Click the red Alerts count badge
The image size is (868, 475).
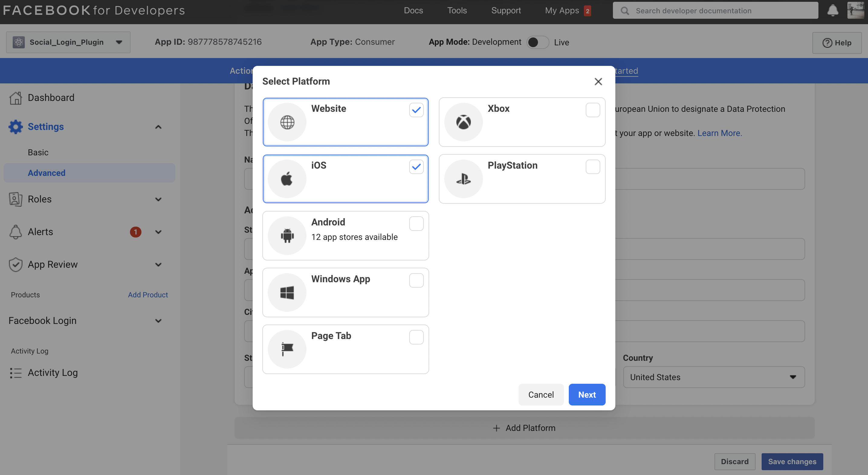(x=135, y=232)
